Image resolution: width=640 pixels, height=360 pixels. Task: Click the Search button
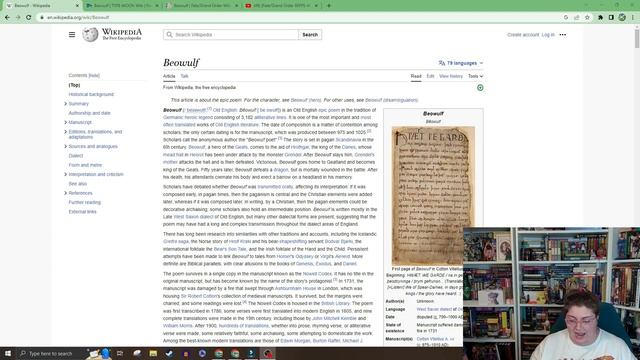pos(310,35)
